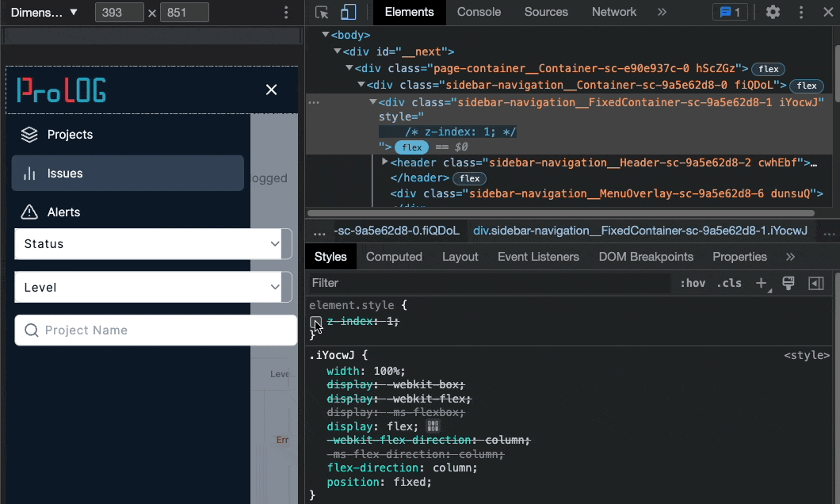Open the issues message counter badge

click(730, 12)
